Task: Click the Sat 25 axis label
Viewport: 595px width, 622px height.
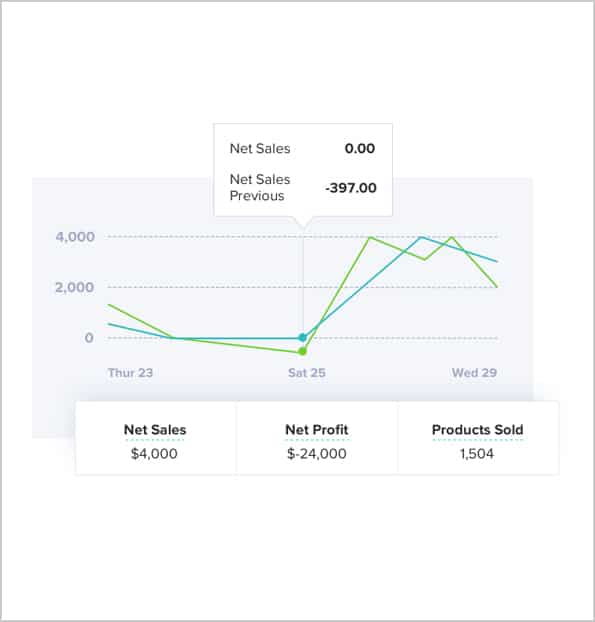Action: click(307, 372)
